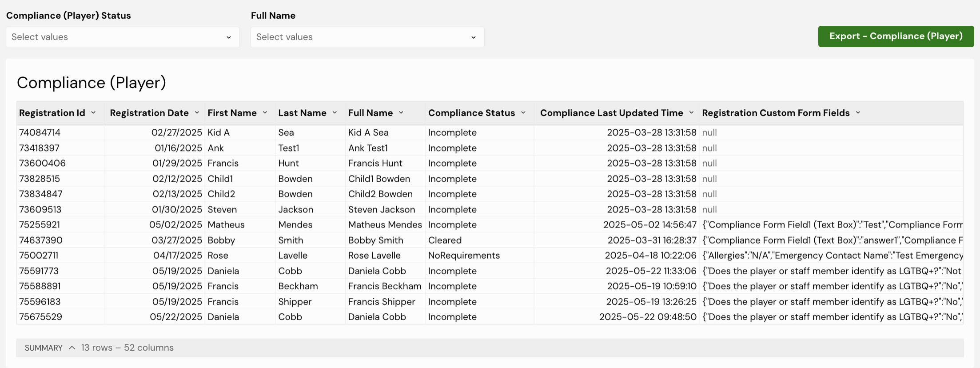Click updated time 2025-05-22 09:48:50
980x368 pixels.
coord(648,317)
